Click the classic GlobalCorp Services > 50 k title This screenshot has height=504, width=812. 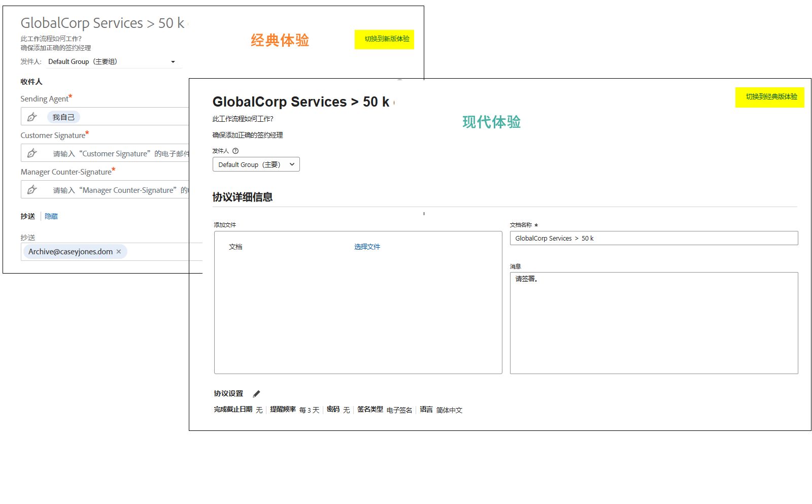pos(104,23)
